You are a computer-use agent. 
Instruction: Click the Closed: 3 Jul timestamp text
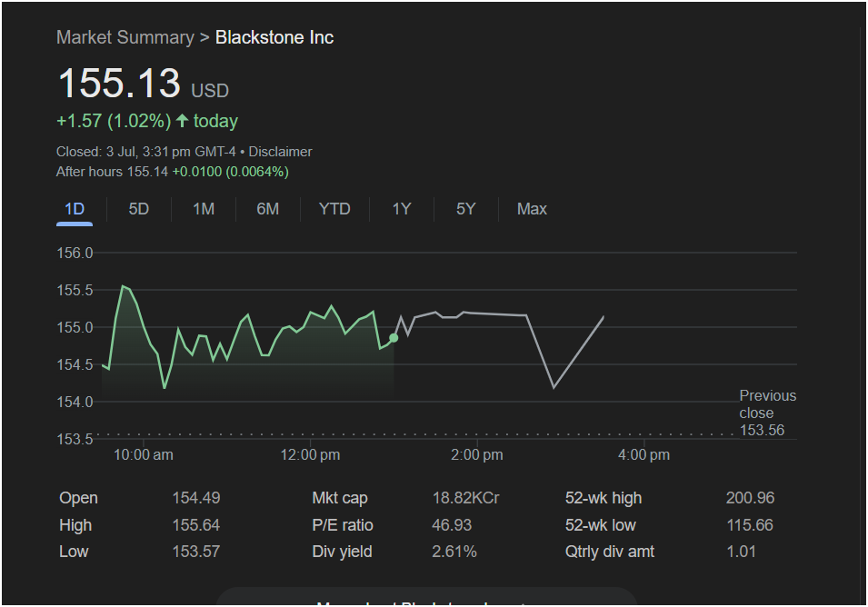(x=146, y=152)
